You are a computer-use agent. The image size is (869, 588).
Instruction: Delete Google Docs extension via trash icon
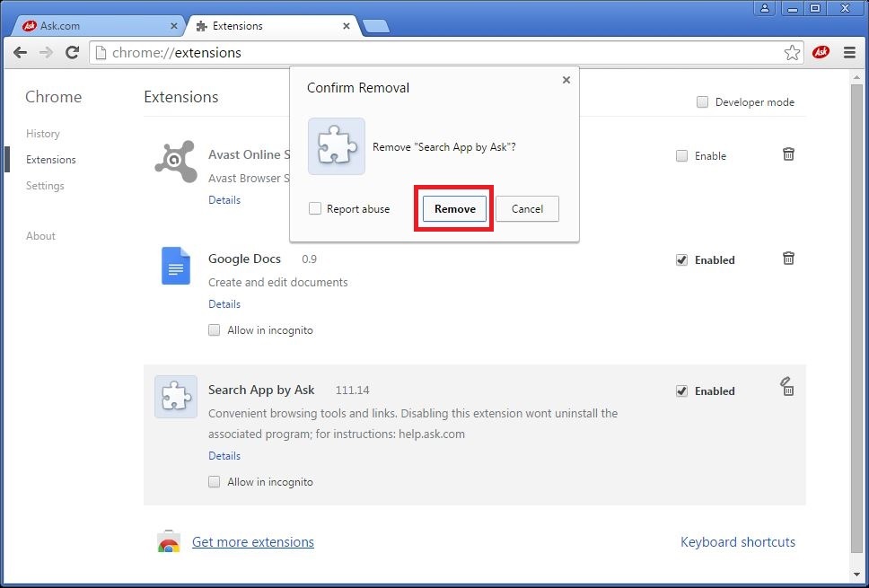[788, 259]
